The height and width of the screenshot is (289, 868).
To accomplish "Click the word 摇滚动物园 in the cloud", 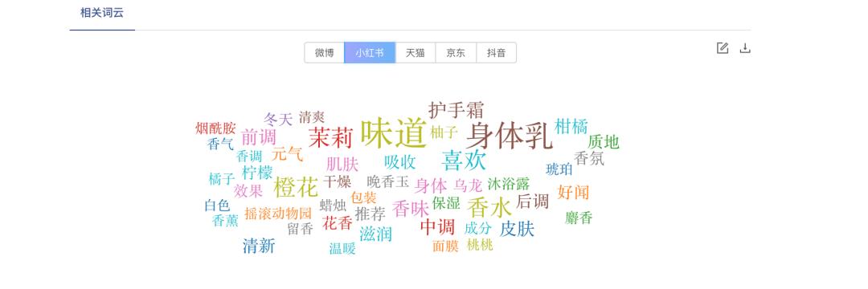I will pyautogui.click(x=278, y=214).
